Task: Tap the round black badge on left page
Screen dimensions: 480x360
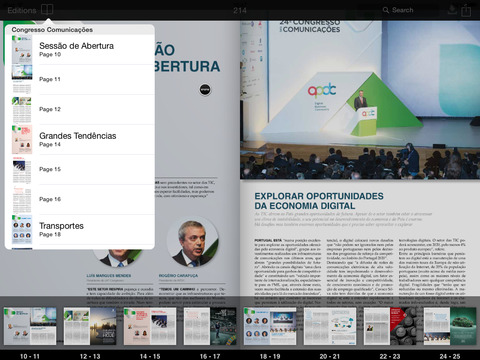Action: (205, 90)
